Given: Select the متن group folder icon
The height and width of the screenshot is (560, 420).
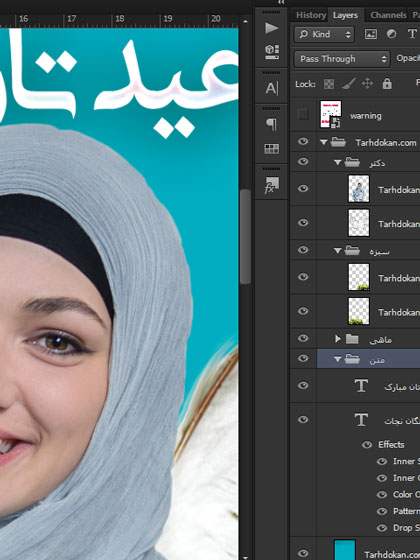Looking at the screenshot, I should (352, 359).
